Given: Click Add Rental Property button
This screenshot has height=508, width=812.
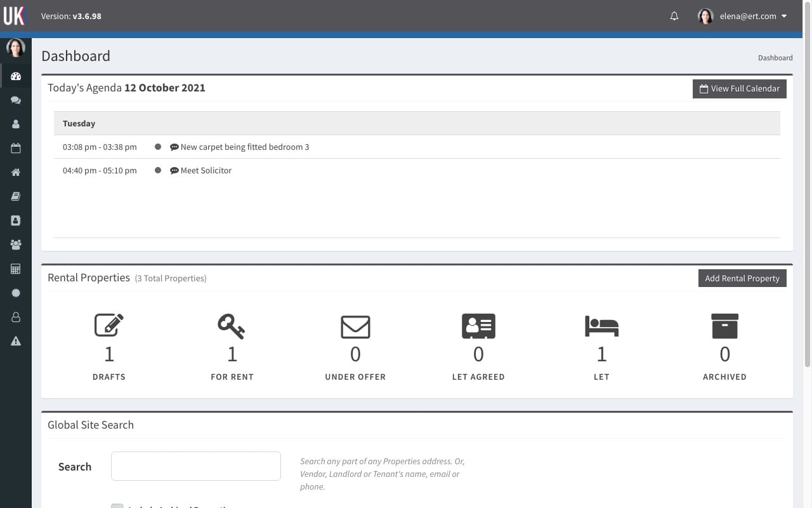Looking at the screenshot, I should click(742, 278).
